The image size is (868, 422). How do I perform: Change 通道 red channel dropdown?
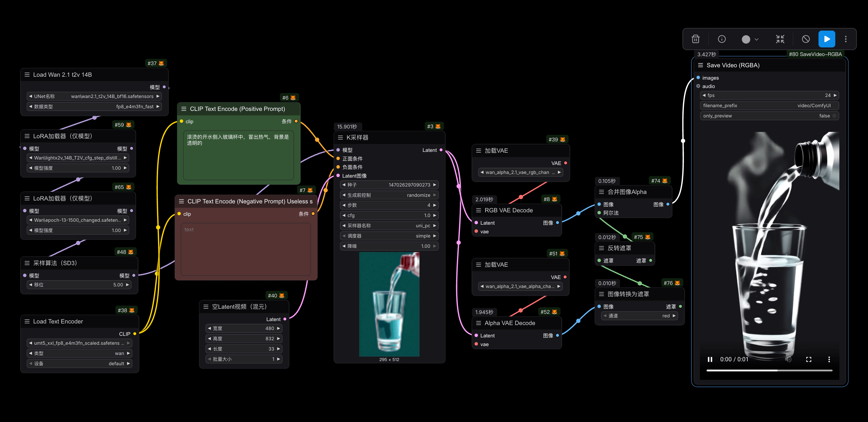tap(640, 316)
